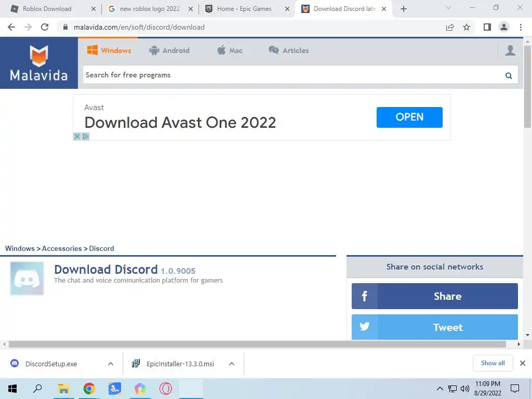
Task: Open the tab search dropdown arrow
Action: [x=448, y=7]
